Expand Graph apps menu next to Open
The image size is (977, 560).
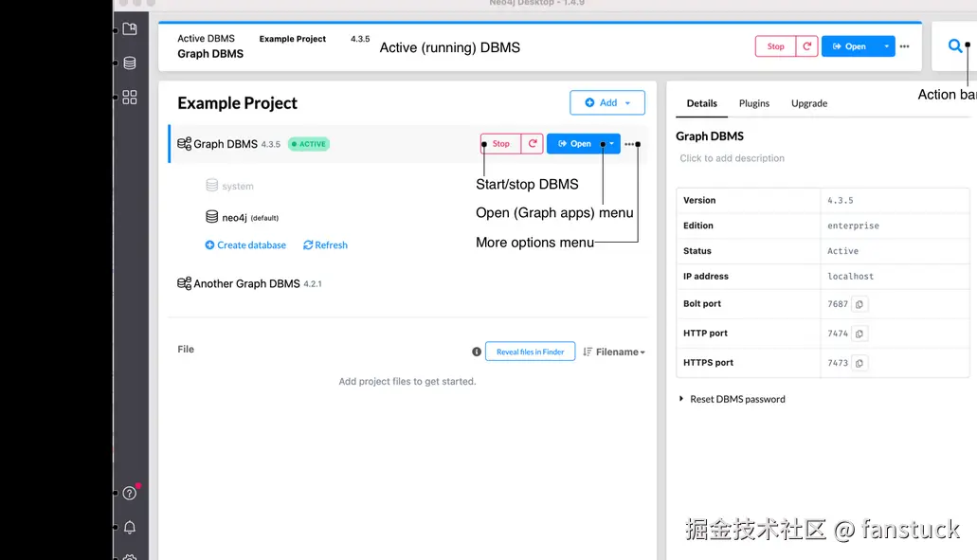pyautogui.click(x=611, y=144)
